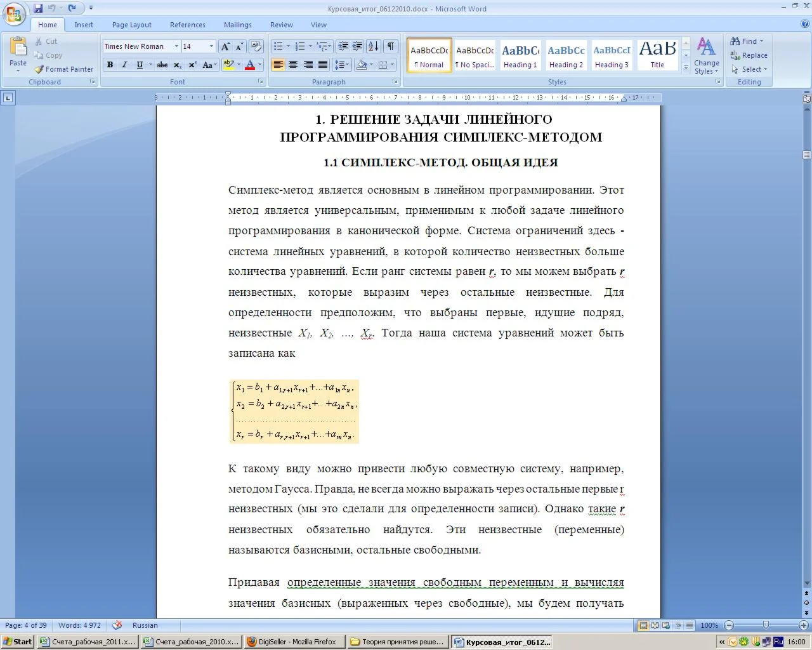
Task: Toggle bold formatting
Action: pyautogui.click(x=110, y=65)
